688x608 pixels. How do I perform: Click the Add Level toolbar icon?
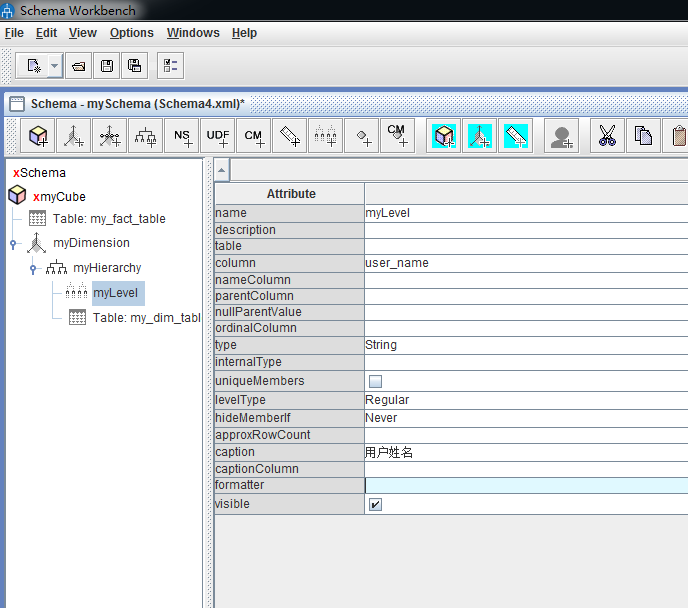(326, 135)
